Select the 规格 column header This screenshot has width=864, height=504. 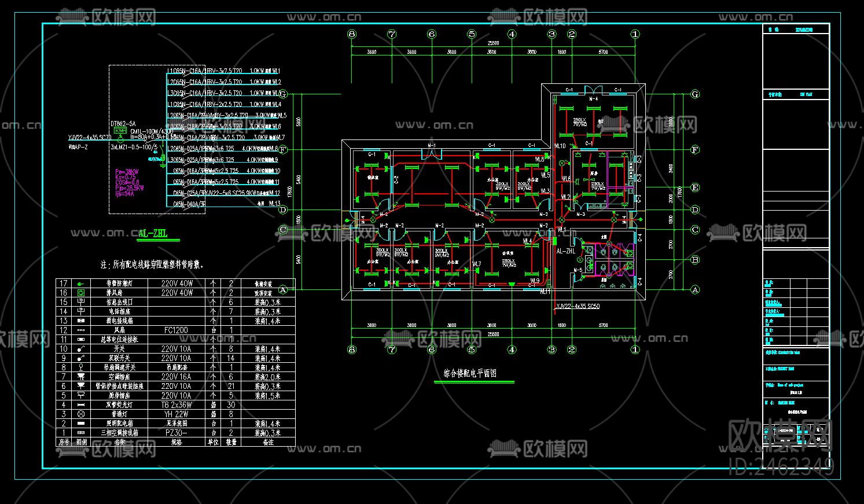click(x=176, y=442)
